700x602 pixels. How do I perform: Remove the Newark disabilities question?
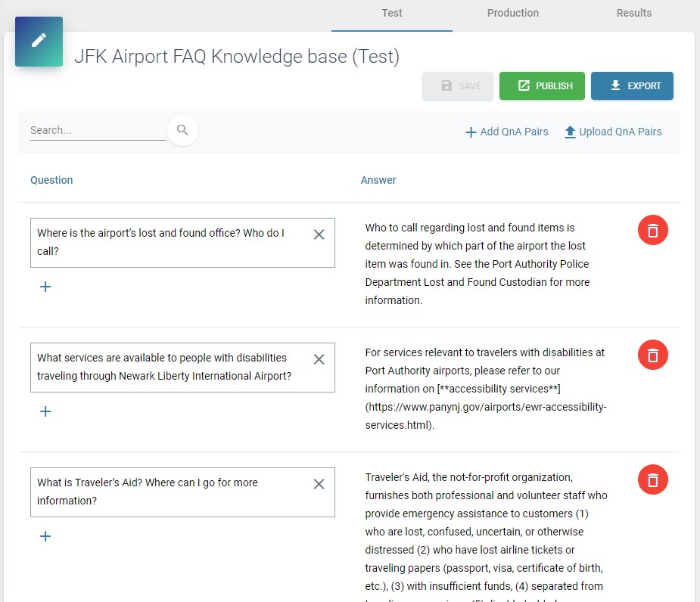[x=319, y=359]
